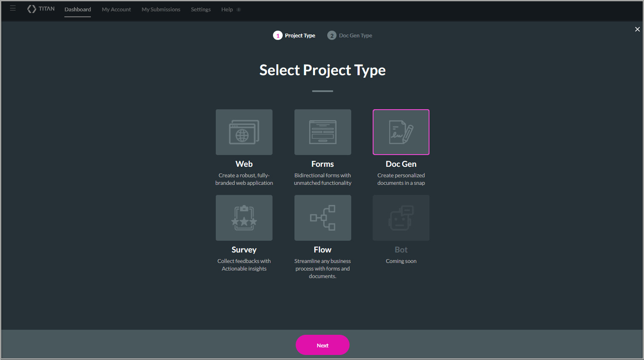
Task: Click the Help notification badge icon
Action: pos(239,10)
